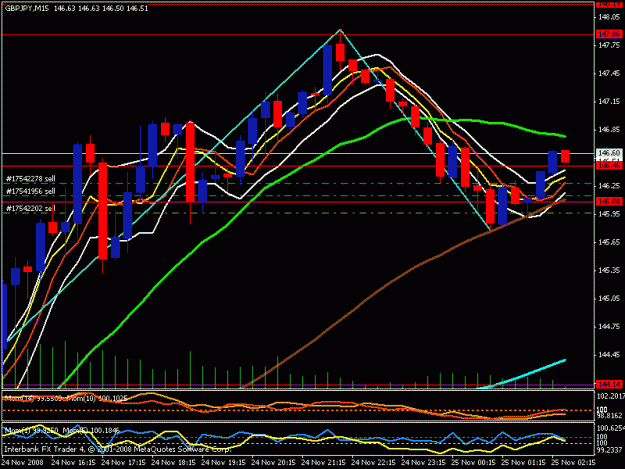
Task: Click the 99.2337 indicator scale value
Action: click(610, 450)
